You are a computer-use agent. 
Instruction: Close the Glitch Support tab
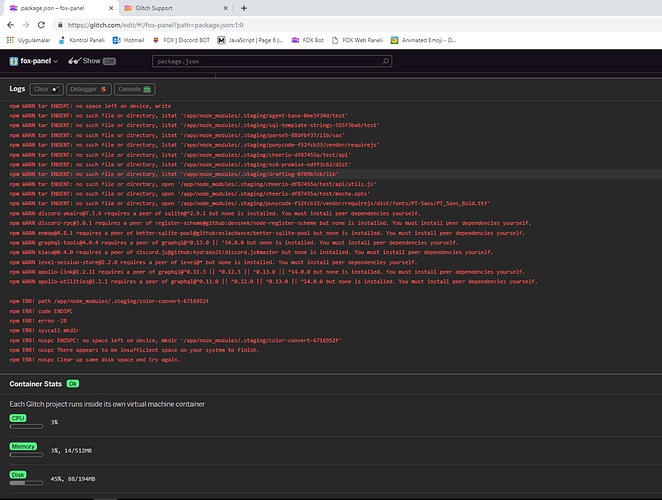tap(225, 8)
